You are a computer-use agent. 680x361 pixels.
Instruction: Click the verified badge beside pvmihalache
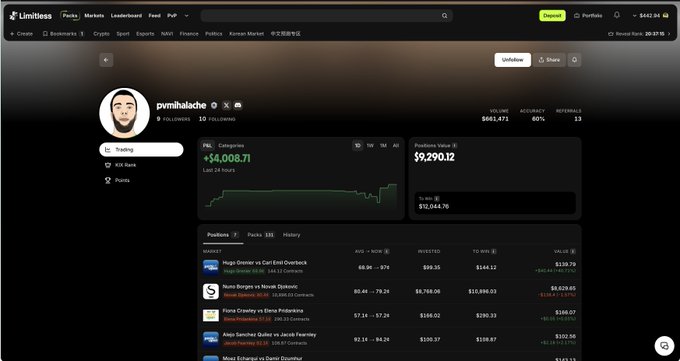pos(214,105)
